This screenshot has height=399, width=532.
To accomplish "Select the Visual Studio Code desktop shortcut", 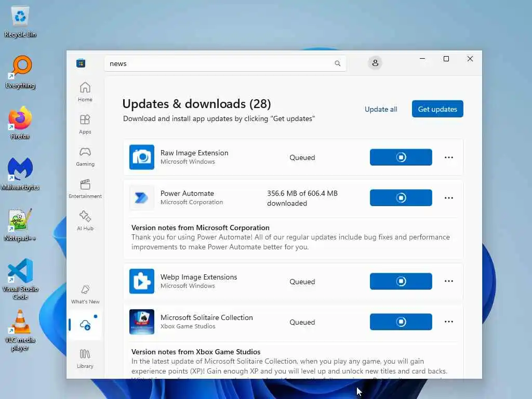I will click(20, 279).
